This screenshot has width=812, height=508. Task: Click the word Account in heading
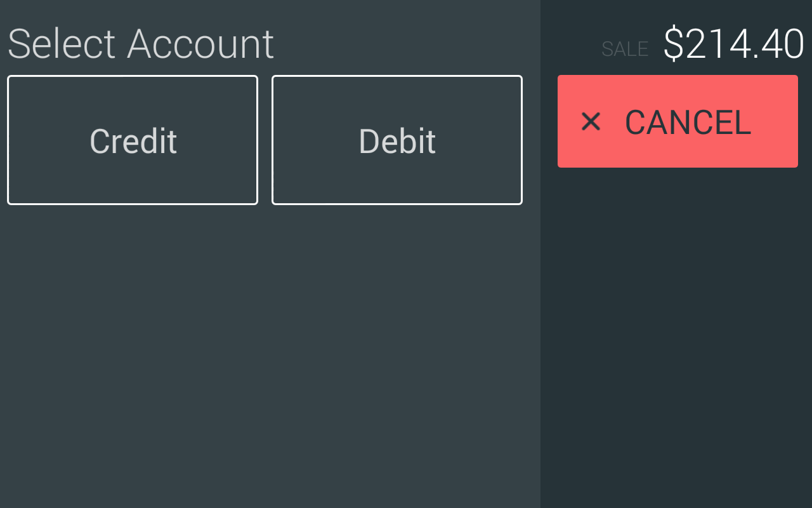(x=200, y=44)
